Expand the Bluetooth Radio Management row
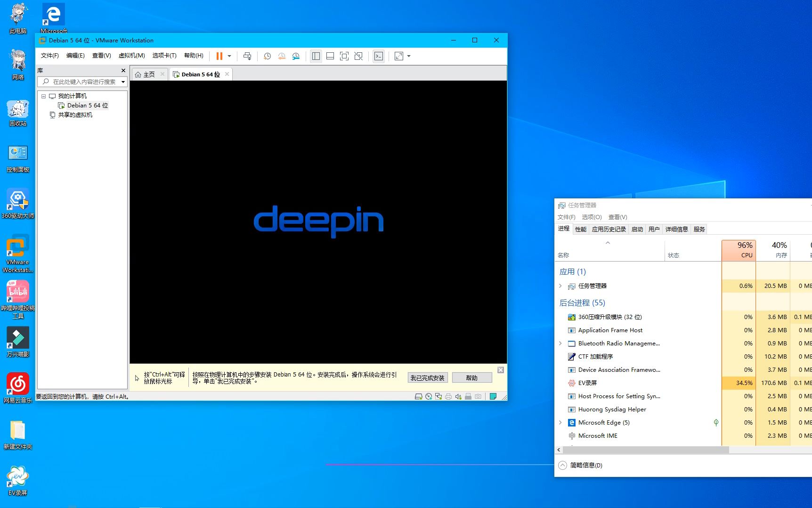 (x=560, y=344)
